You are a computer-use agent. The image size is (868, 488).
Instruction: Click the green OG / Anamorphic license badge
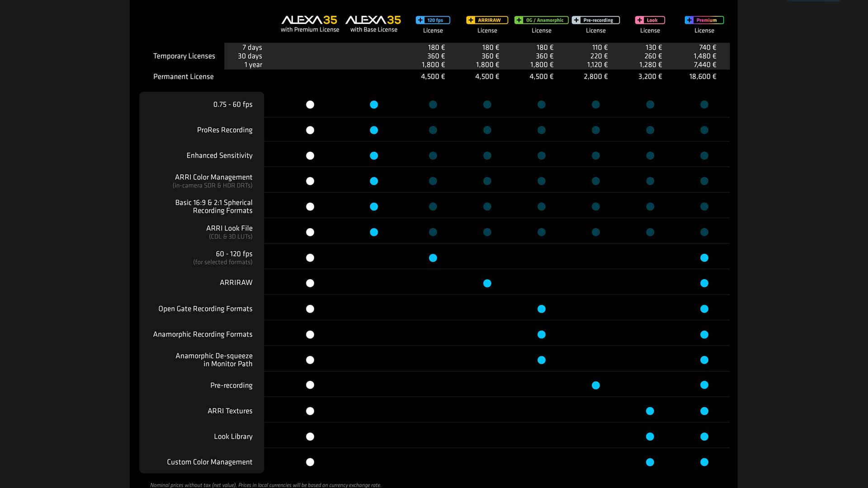[541, 20]
